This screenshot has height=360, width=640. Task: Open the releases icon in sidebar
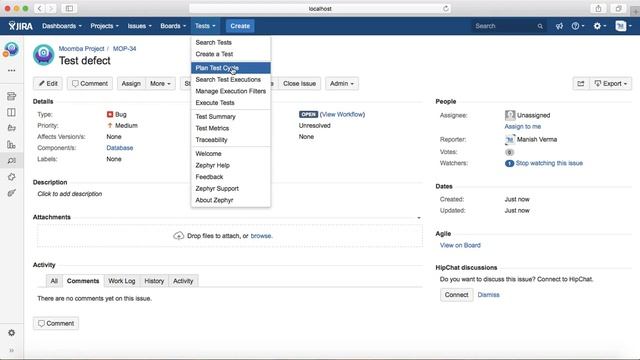tap(11, 128)
